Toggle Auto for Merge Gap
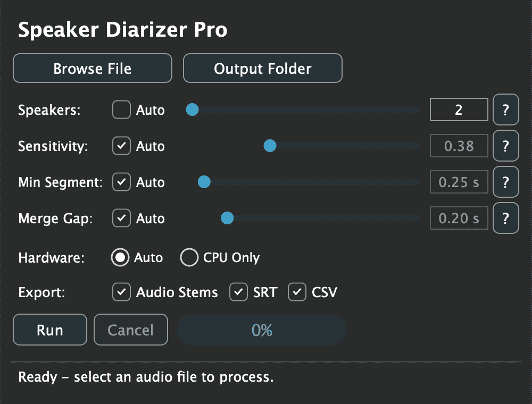Screen dimensions: 532x404 tap(121, 218)
